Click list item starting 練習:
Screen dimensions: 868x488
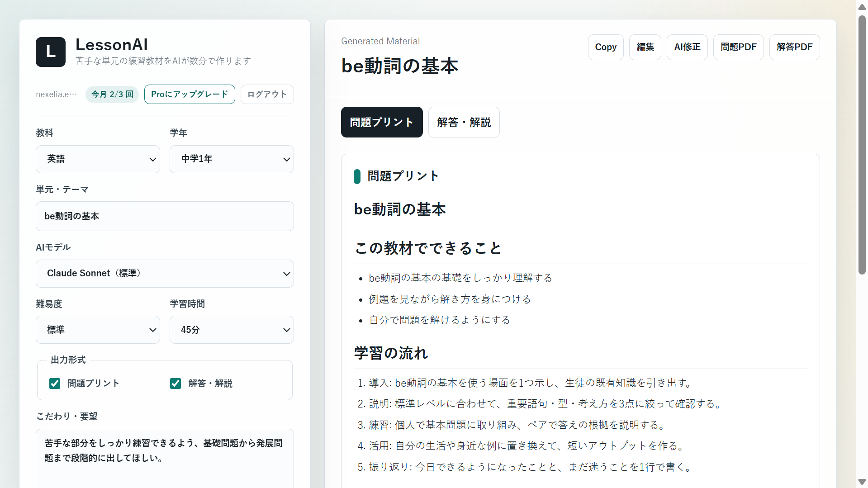[518, 425]
